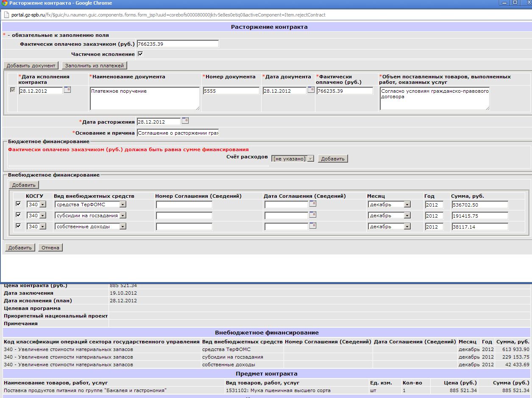Open calendar next to termination date field

click(x=185, y=121)
